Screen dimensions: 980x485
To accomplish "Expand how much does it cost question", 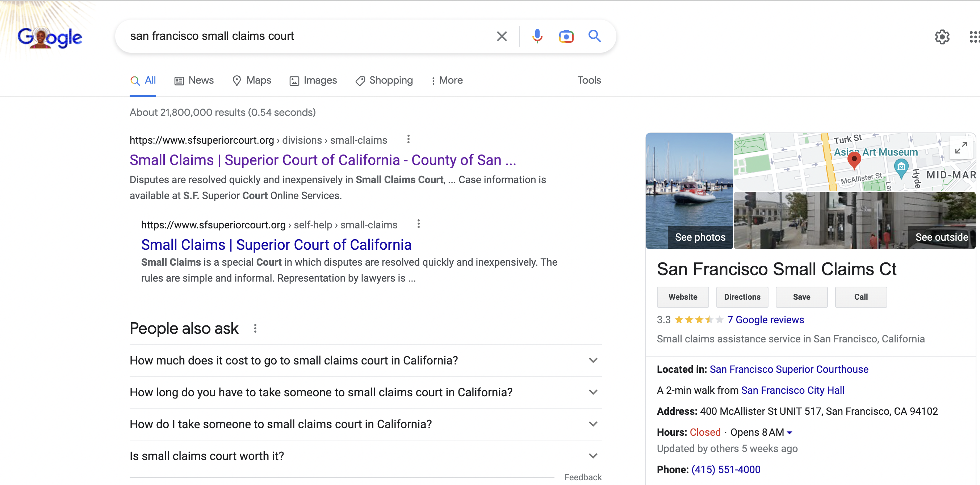I will 365,360.
